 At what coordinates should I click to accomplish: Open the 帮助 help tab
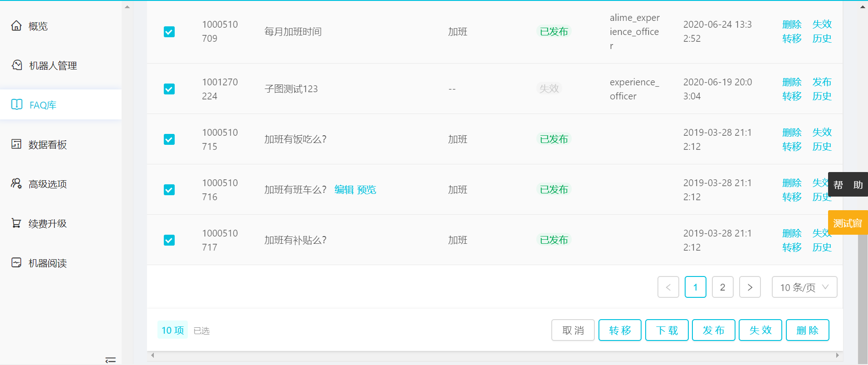coord(848,184)
